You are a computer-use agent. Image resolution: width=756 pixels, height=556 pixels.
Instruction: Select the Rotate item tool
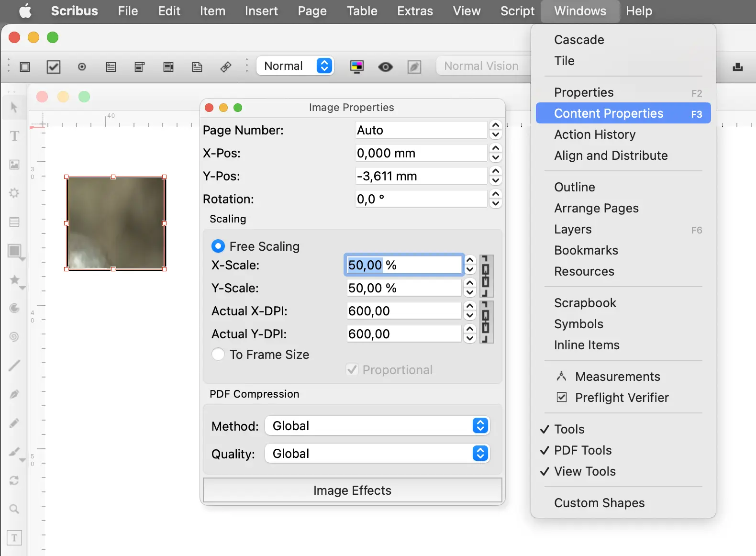coord(14,480)
